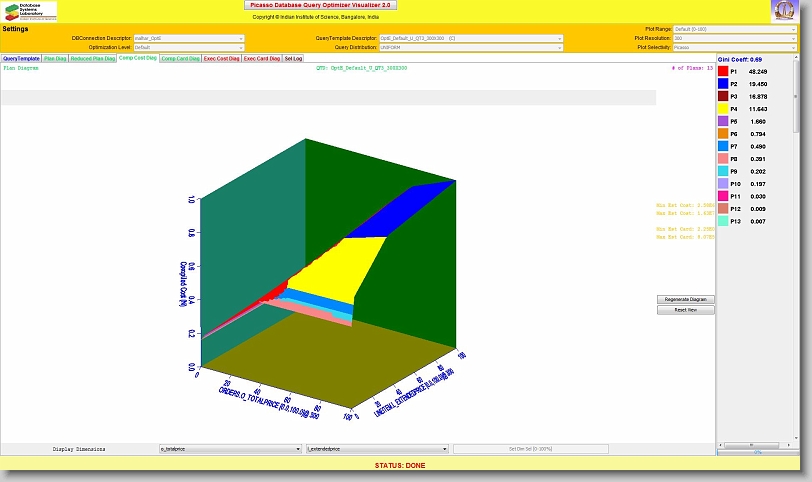Screen dimensions: 812x482
Task: Click the Regenerate Diagram button
Action: pyautogui.click(x=685, y=299)
